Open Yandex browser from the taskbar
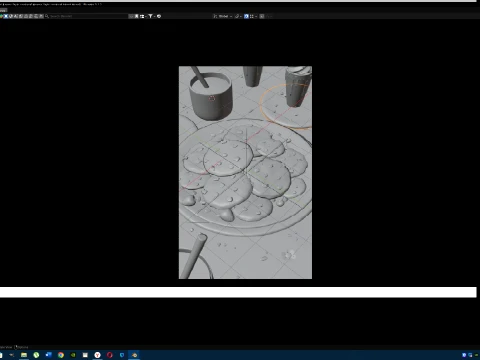Screen dimensions: 480x360 (97, 355)
